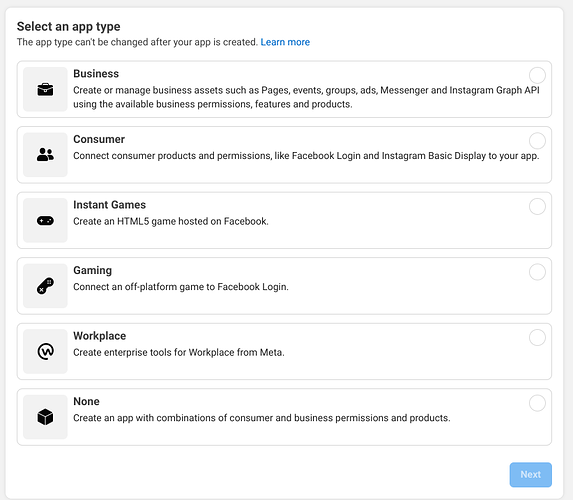Screen dimensions: 573x500
Task: Click 'Create enterprise tools for Workplace from Meta.' text
Action: 179,352
